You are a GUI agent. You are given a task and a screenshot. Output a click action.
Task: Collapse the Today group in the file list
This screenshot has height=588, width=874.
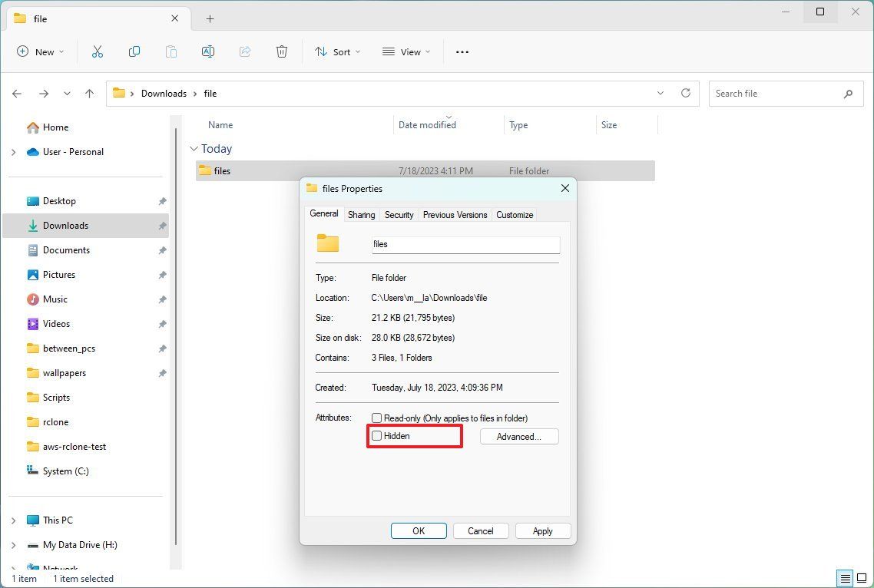click(194, 148)
